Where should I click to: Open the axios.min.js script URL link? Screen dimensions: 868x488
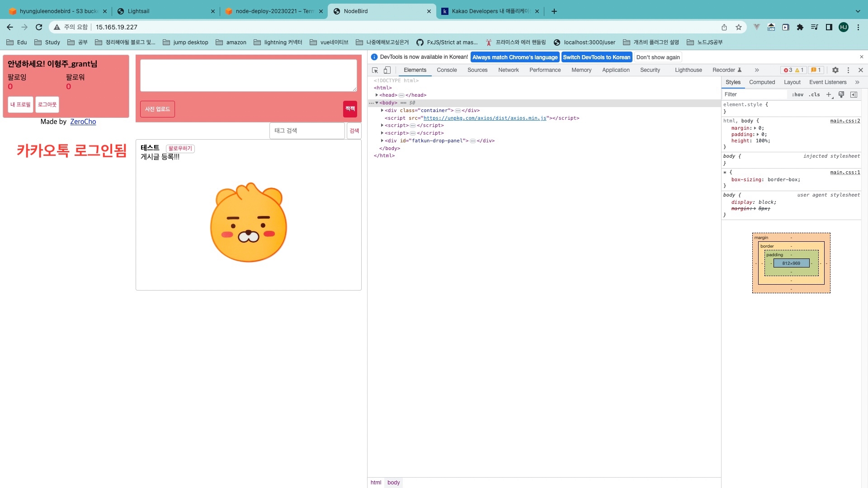pos(485,118)
